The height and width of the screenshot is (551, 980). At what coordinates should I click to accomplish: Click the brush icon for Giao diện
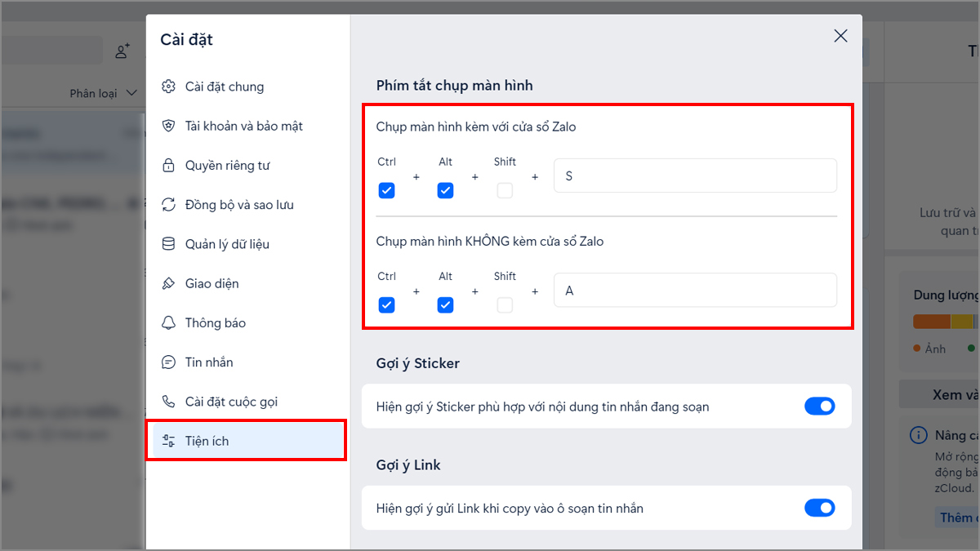[169, 283]
